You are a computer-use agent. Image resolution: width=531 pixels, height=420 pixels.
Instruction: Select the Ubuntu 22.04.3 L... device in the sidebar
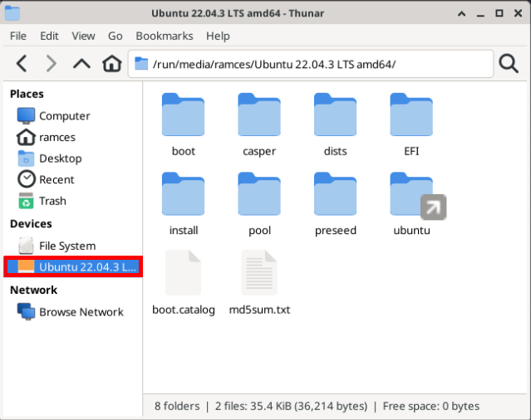(x=73, y=266)
